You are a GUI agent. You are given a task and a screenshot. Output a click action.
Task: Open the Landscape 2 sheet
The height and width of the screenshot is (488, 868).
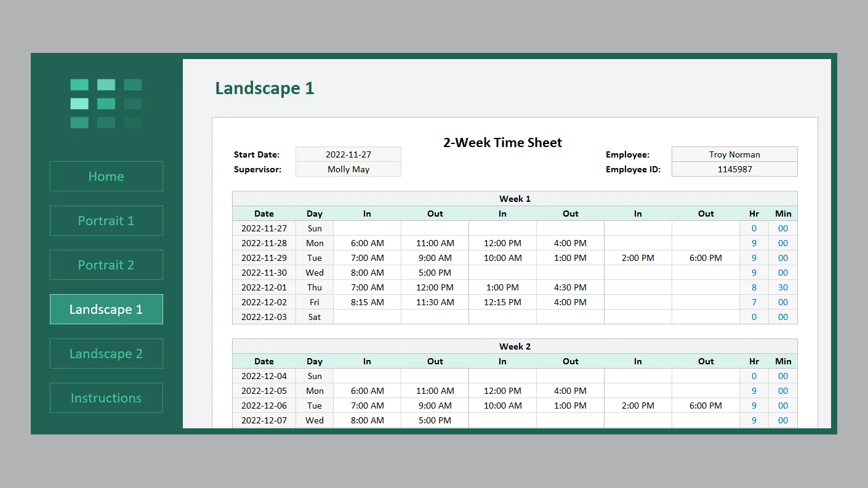(x=106, y=354)
